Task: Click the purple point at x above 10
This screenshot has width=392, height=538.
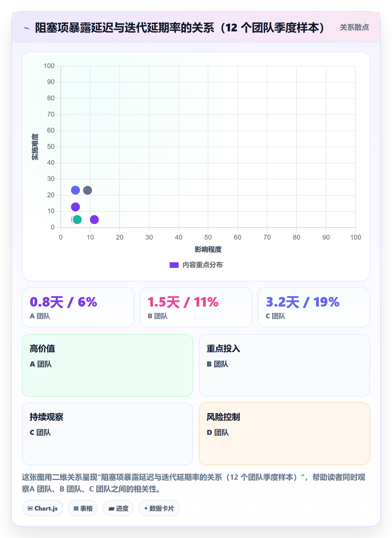Action: click(x=94, y=219)
